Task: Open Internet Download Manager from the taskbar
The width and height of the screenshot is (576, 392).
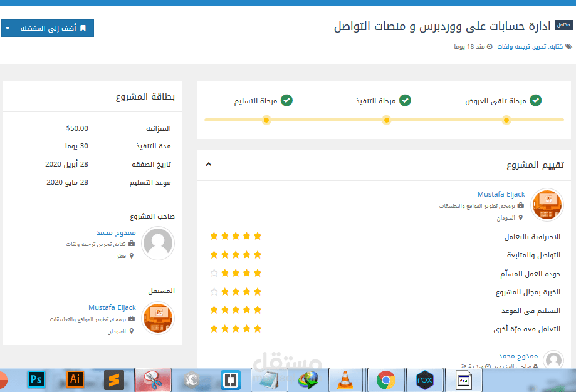Action: pos(307,379)
